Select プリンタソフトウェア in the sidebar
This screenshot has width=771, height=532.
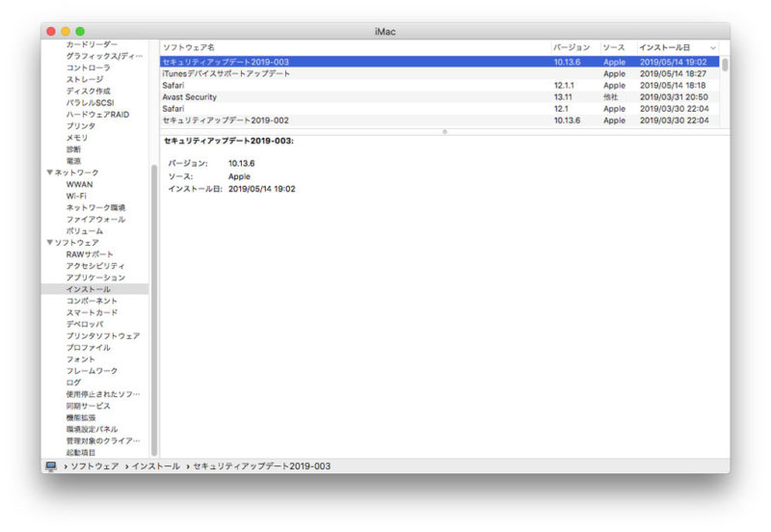click(103, 335)
